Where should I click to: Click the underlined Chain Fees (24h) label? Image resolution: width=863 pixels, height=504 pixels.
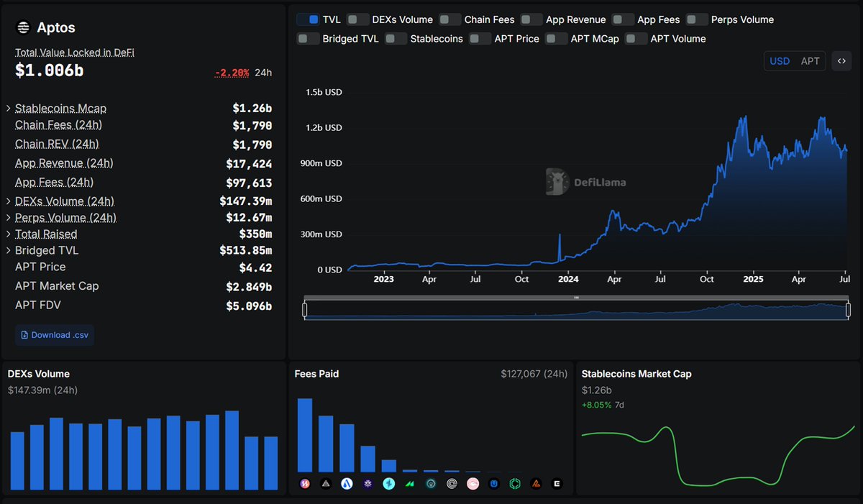(58, 124)
